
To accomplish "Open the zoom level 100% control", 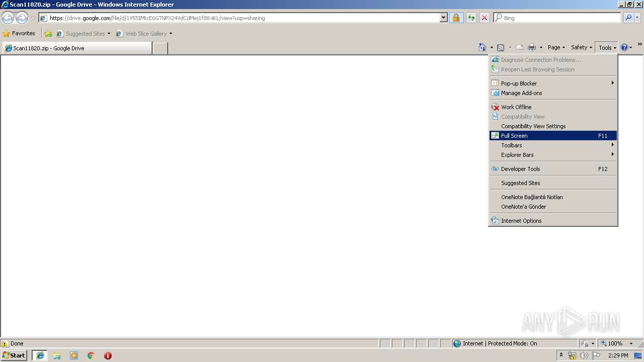I will (x=616, y=343).
